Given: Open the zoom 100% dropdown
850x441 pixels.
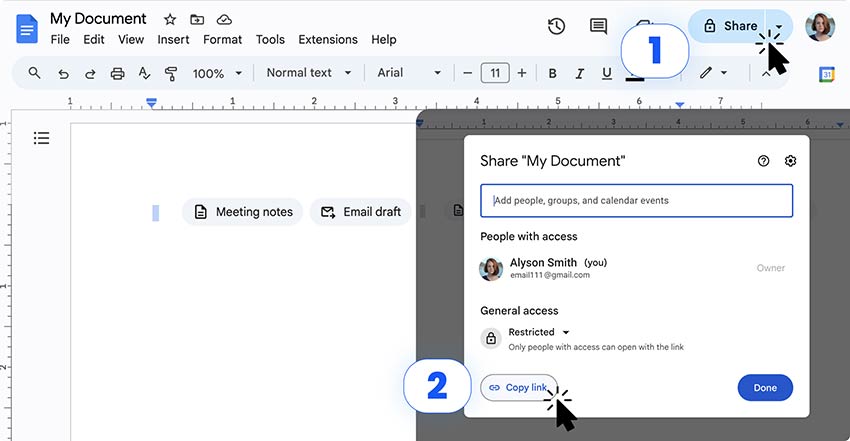Looking at the screenshot, I should pos(217,73).
